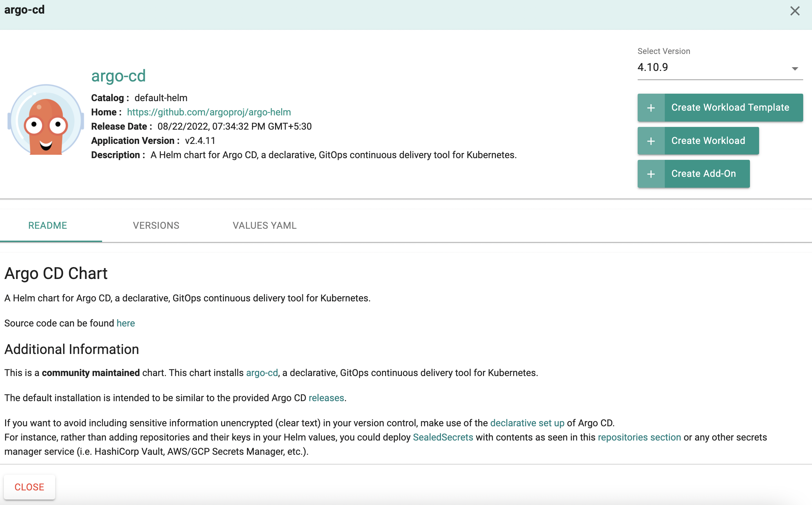Open the repositories section link
The height and width of the screenshot is (505, 812).
639,437
